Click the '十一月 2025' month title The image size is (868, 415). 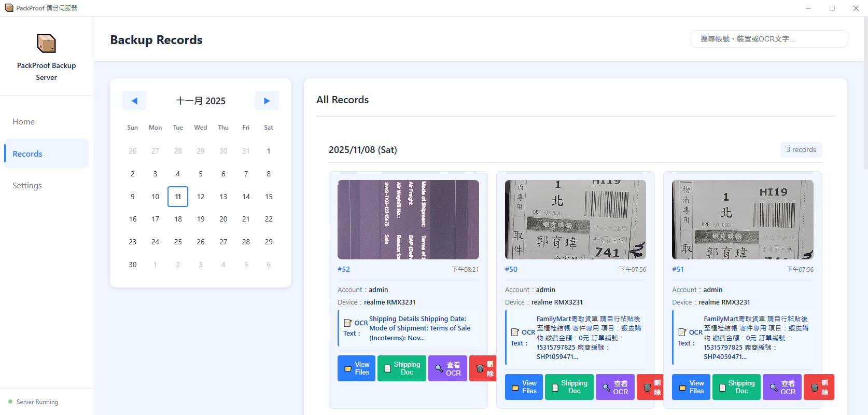[201, 101]
